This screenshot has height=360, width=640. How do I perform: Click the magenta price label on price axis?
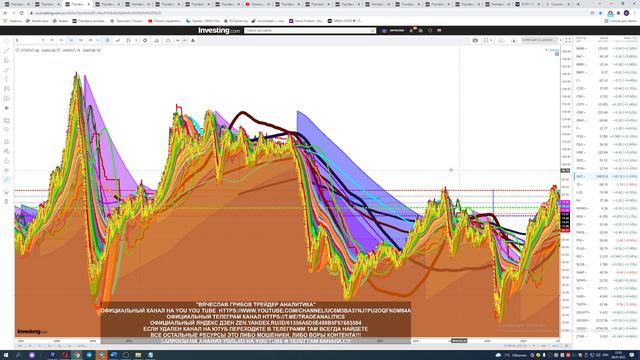(565, 202)
